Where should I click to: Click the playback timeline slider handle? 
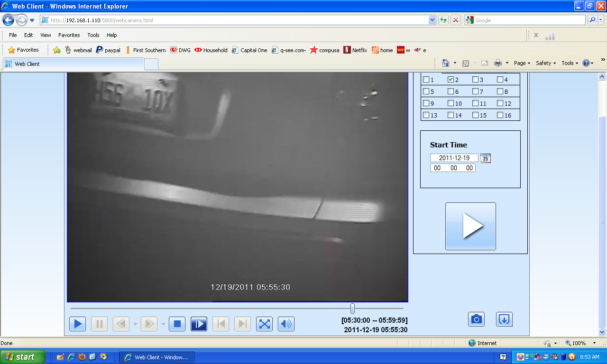352,309
